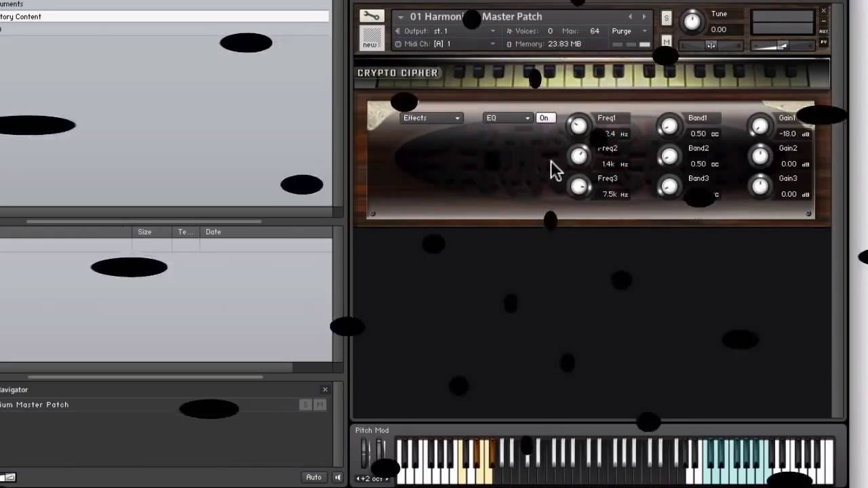Open the Purge dropdown menu
The height and width of the screenshot is (488, 868).
tap(630, 31)
